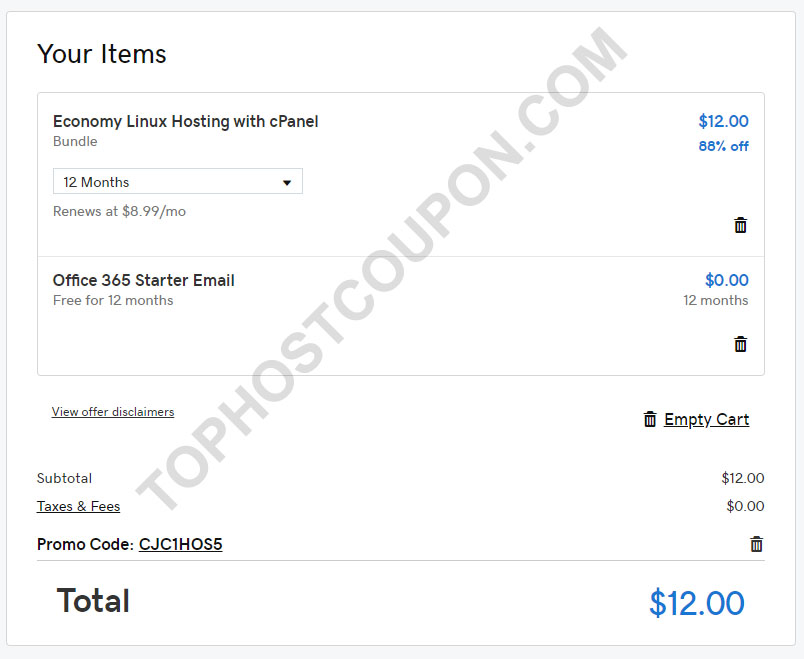Click the Office 365 Starter Email title
The height and width of the screenshot is (659, 804).
(x=144, y=281)
